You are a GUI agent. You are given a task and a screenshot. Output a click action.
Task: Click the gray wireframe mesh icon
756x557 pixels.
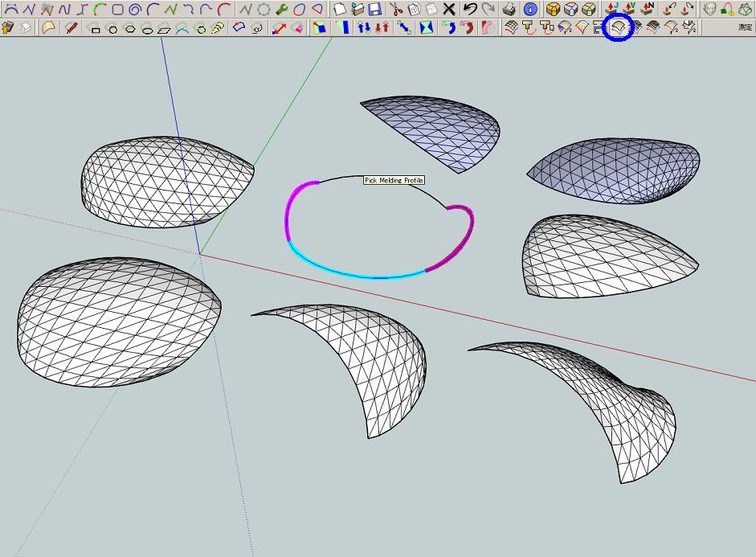(x=709, y=9)
